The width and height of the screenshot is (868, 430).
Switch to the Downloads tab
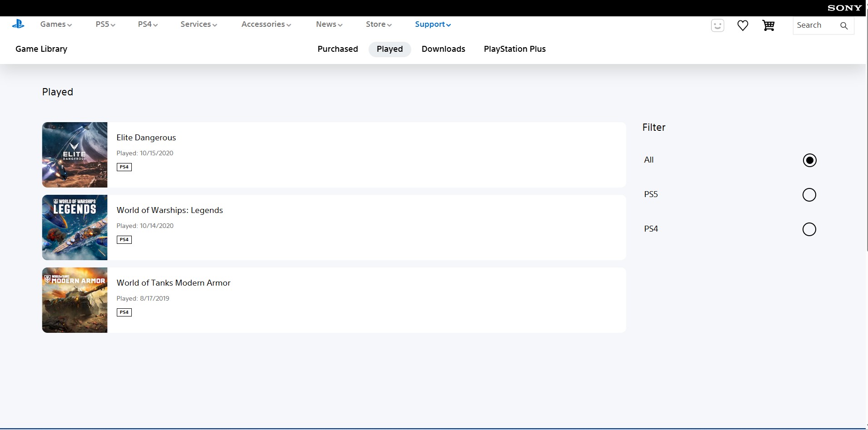coord(443,49)
